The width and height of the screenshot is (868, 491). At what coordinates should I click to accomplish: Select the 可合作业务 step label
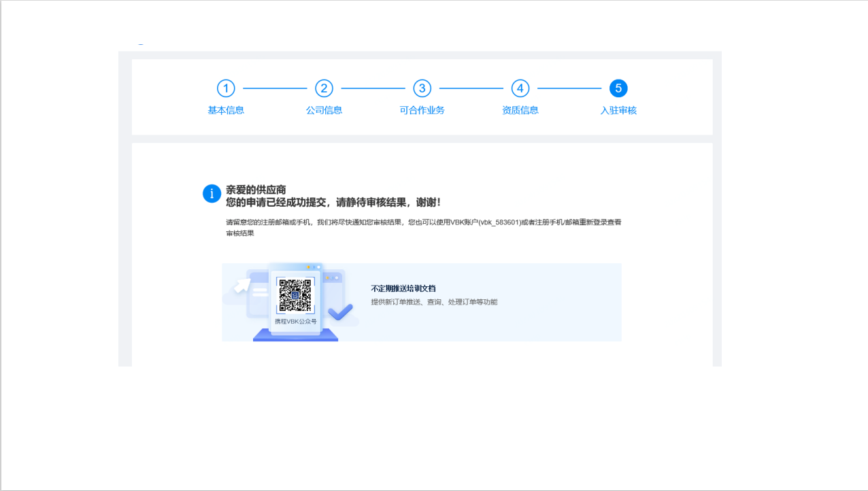(422, 110)
